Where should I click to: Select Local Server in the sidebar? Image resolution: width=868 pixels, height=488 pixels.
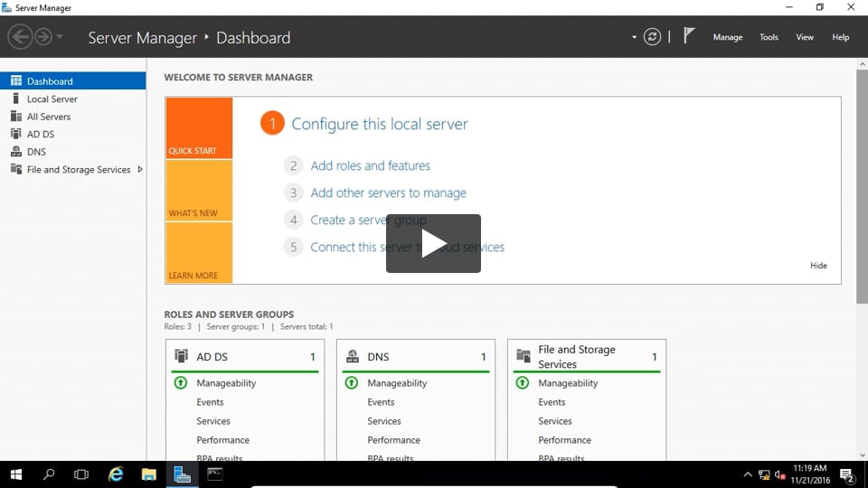[52, 99]
